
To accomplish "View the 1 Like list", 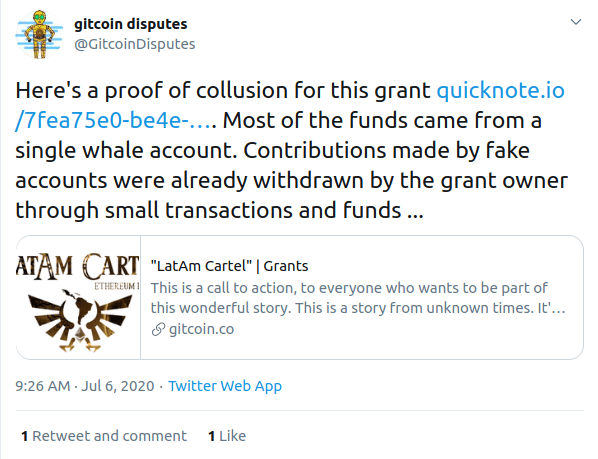I will (227, 436).
